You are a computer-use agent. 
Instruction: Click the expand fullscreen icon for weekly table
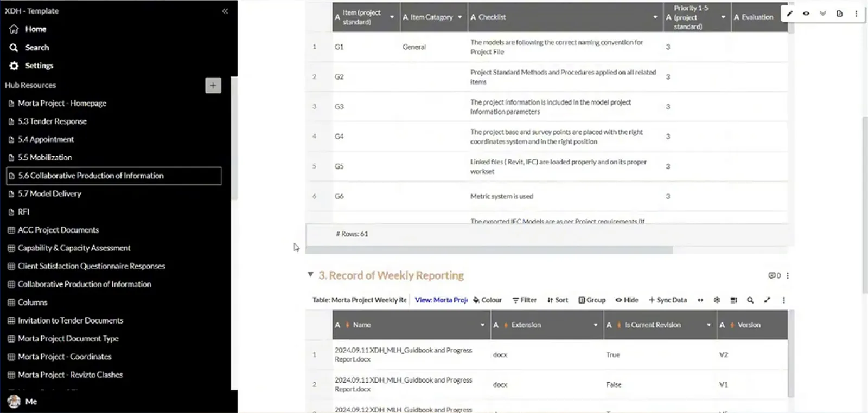click(767, 300)
